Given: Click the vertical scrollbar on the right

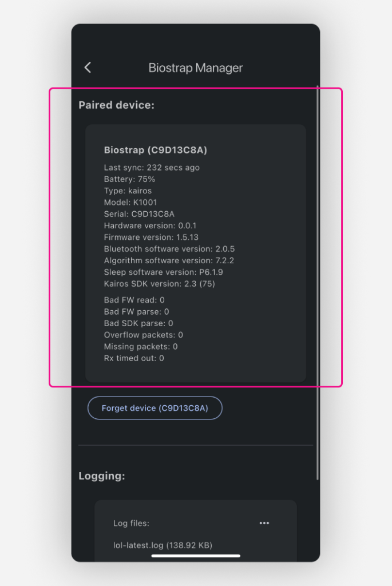Looking at the screenshot, I should pos(318,283).
